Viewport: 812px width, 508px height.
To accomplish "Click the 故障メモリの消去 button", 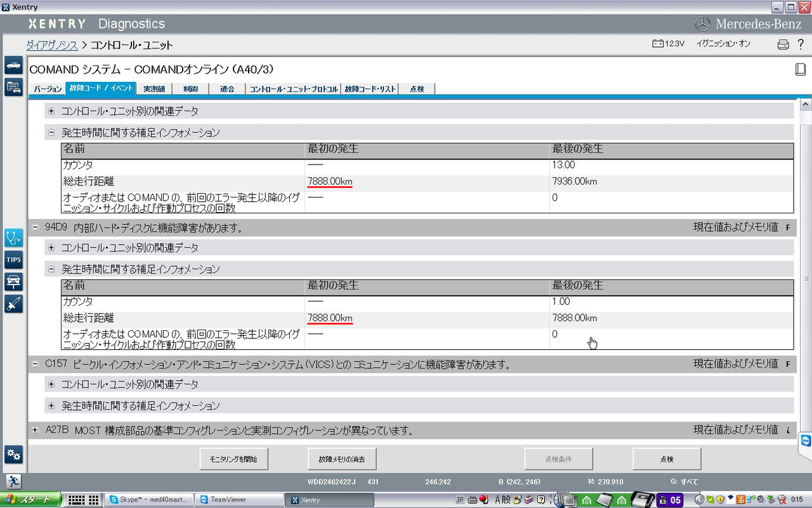I will click(342, 458).
